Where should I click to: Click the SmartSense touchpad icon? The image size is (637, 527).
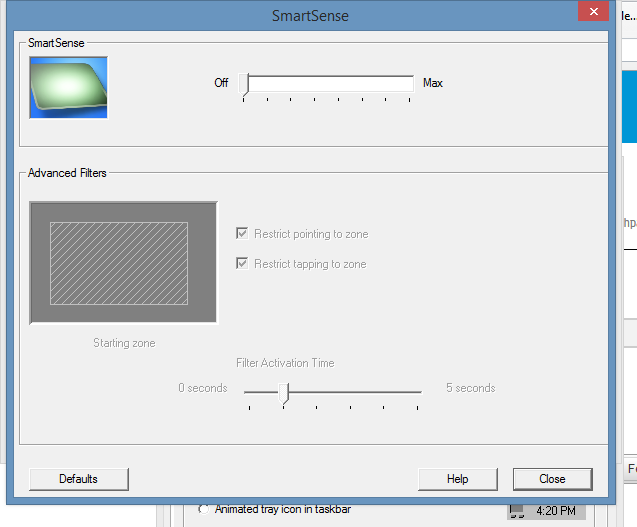tap(68, 87)
